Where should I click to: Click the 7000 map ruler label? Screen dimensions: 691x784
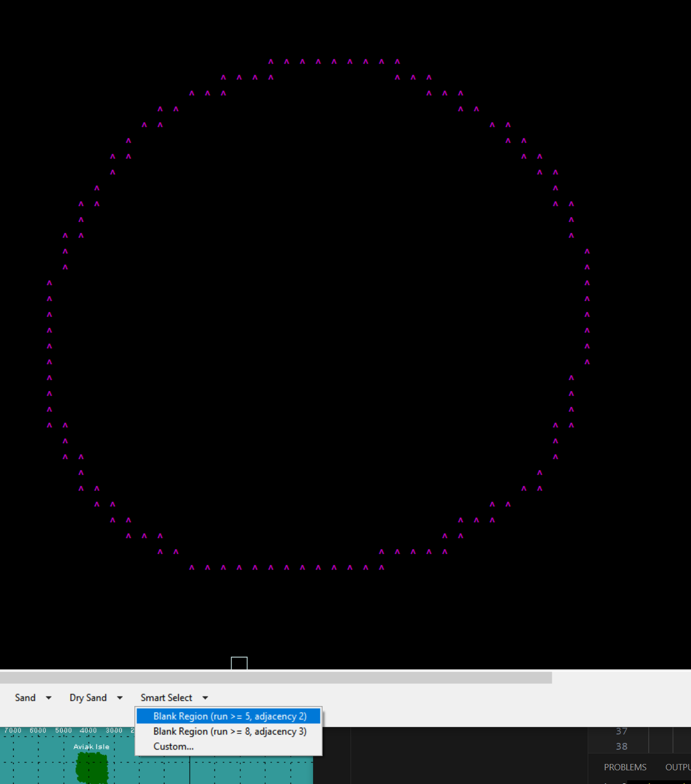coord(13,730)
